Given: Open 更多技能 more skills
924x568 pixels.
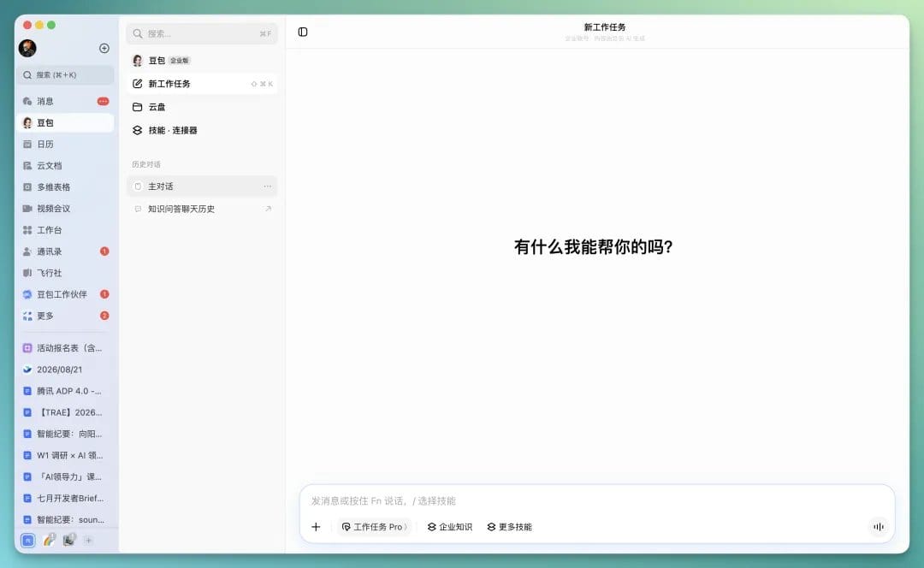Looking at the screenshot, I should 509,527.
